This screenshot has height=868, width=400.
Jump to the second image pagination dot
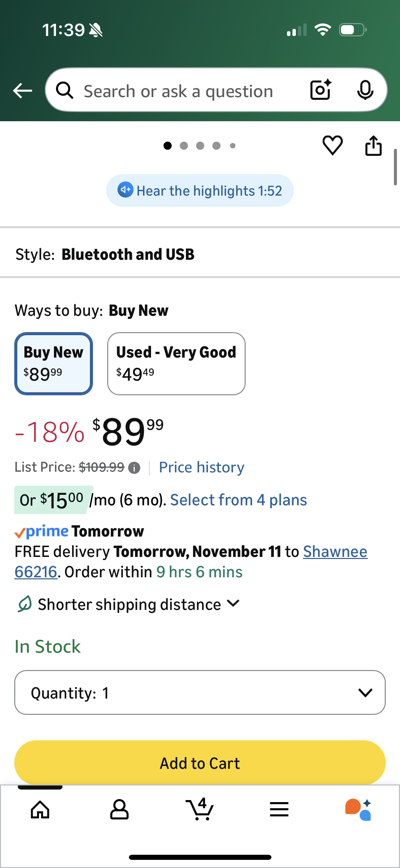(184, 146)
